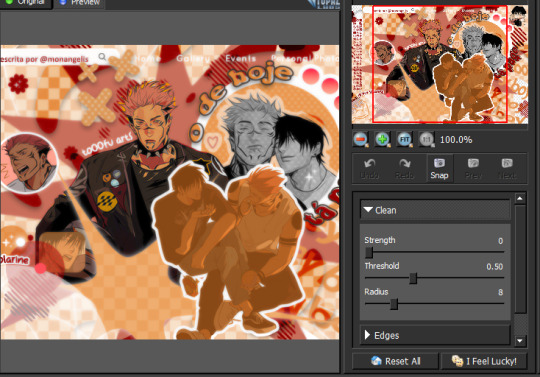Click the FIT zoom icon
540x377 pixels.
coord(404,139)
